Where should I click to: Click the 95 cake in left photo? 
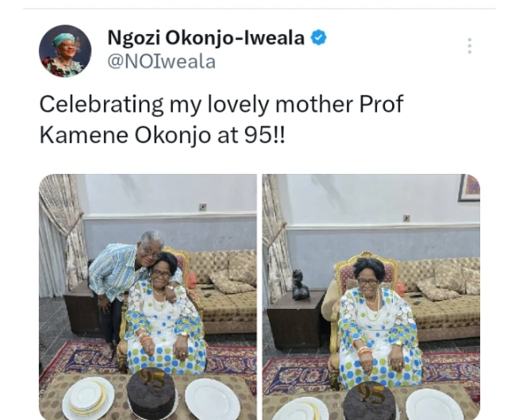pyautogui.click(x=152, y=392)
